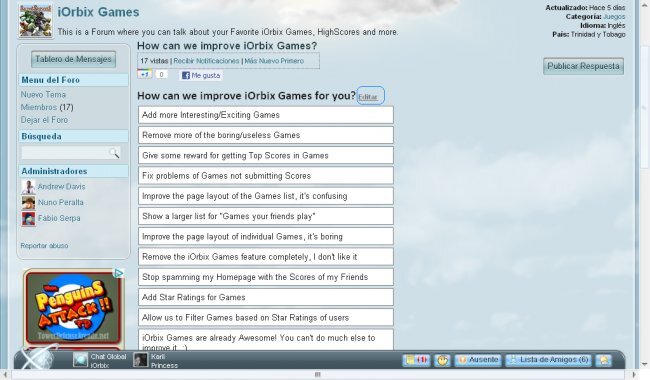Click the Publicar Respuesta button
This screenshot has height=380, width=650.
[x=583, y=66]
